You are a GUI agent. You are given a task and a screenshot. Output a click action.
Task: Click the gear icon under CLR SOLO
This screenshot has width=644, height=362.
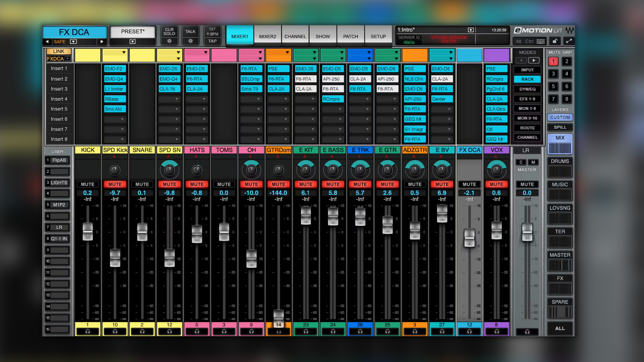pyautogui.click(x=169, y=41)
